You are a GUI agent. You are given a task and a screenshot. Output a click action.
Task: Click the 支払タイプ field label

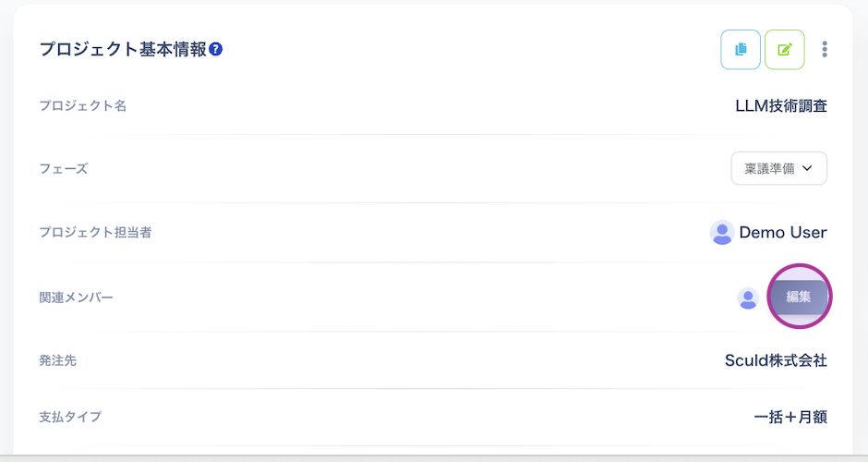[x=69, y=417]
